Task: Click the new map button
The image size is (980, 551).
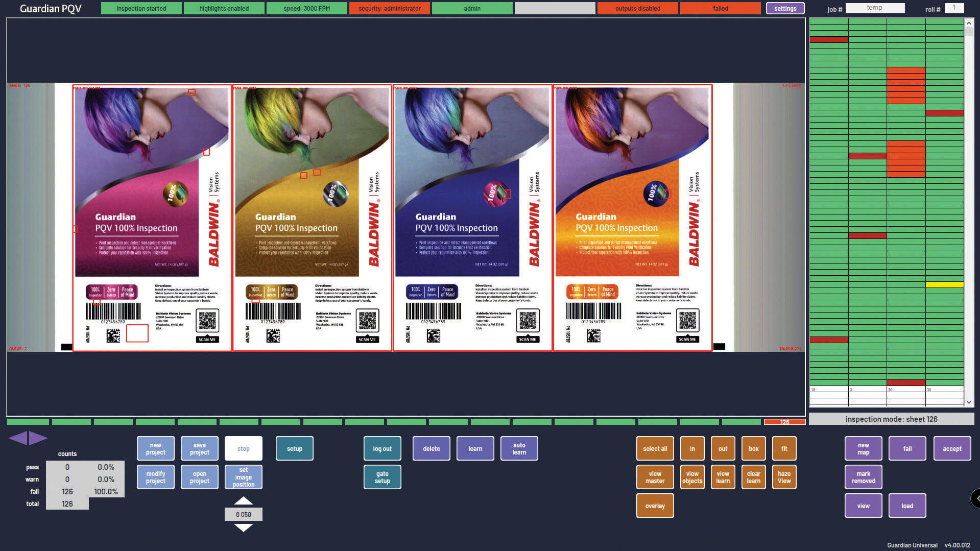Action: click(x=864, y=448)
